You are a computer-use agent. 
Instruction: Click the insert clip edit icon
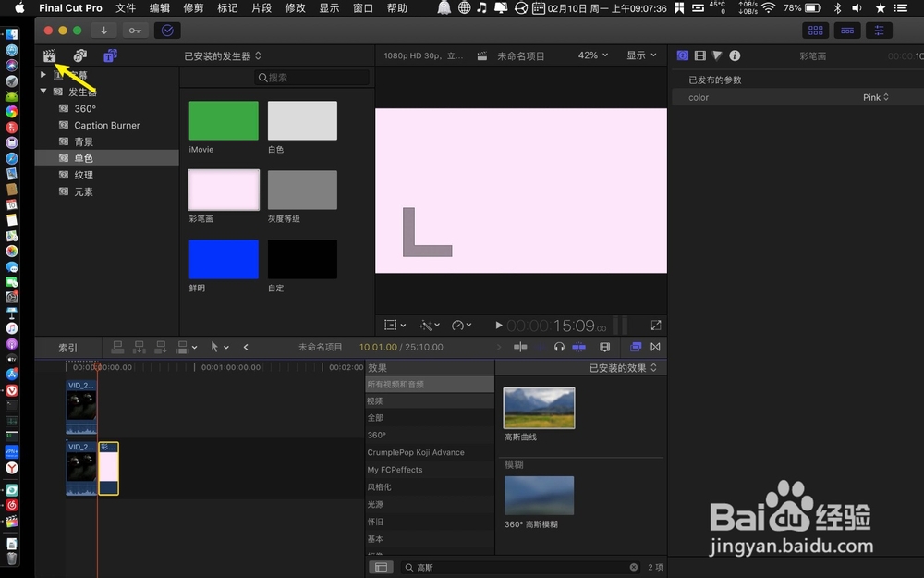140,348
